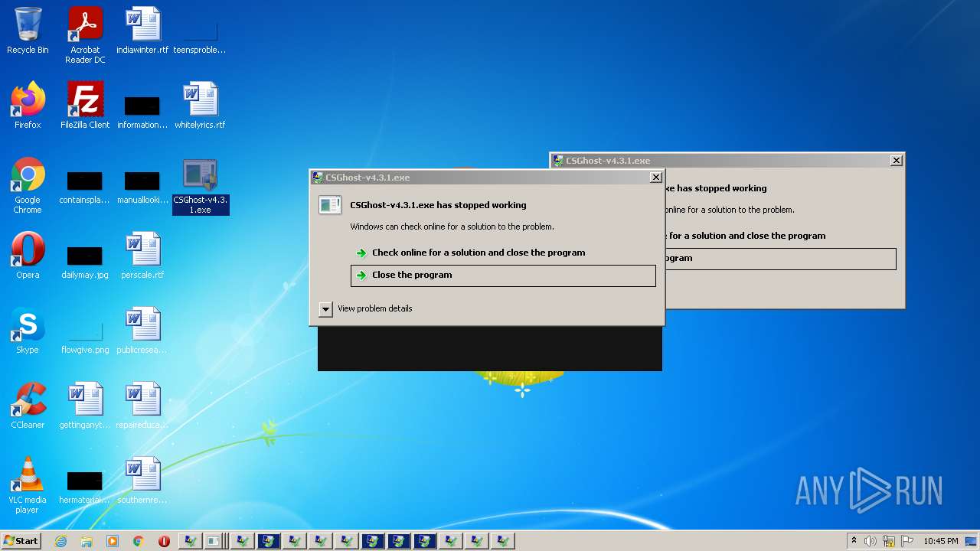Launch Firefox from the desktop
This screenshot has height=551, width=980.
(28, 106)
